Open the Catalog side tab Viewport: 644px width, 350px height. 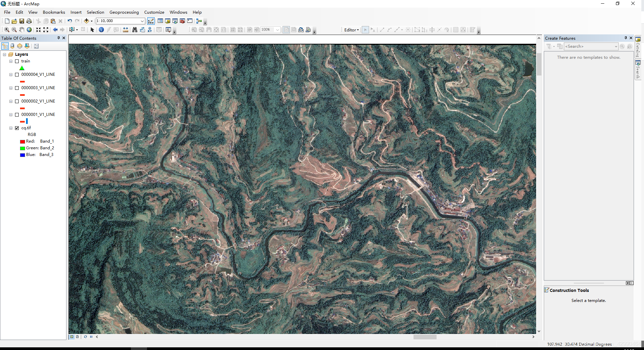[638, 47]
